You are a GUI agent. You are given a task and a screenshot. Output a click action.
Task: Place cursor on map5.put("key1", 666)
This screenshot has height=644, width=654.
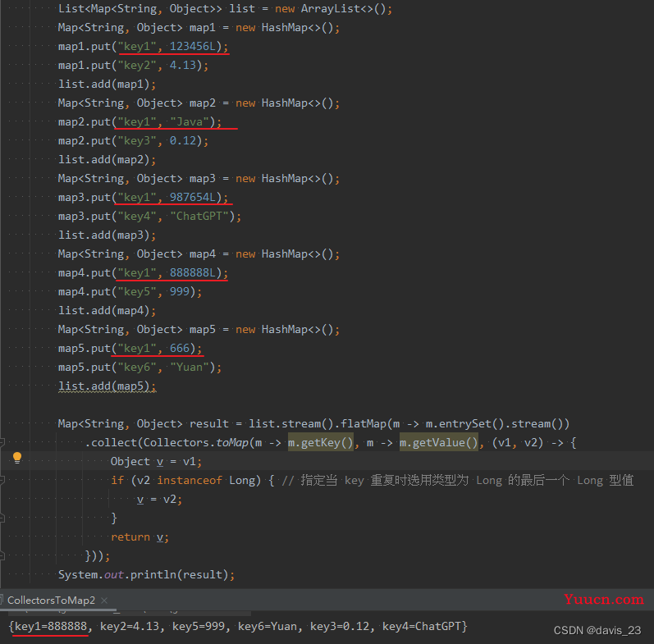(x=130, y=349)
